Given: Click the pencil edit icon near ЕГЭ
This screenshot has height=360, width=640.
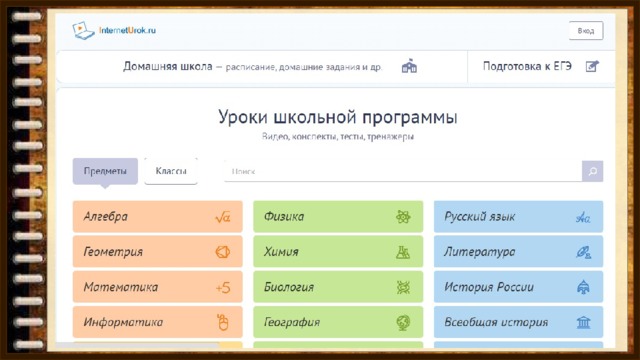Looking at the screenshot, I should [x=592, y=66].
